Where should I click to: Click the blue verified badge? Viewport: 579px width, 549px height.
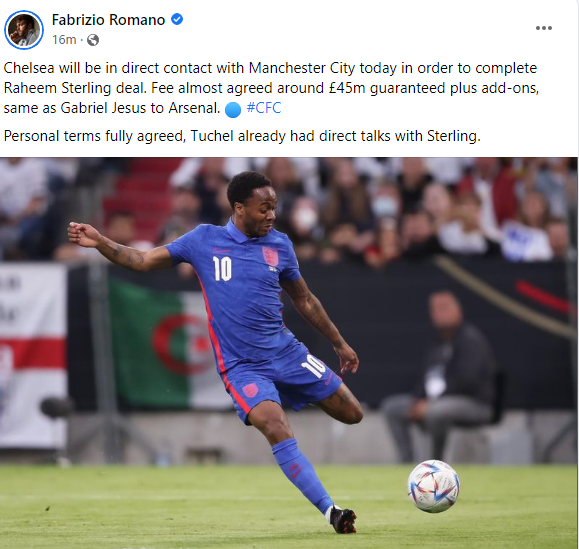[x=177, y=19]
